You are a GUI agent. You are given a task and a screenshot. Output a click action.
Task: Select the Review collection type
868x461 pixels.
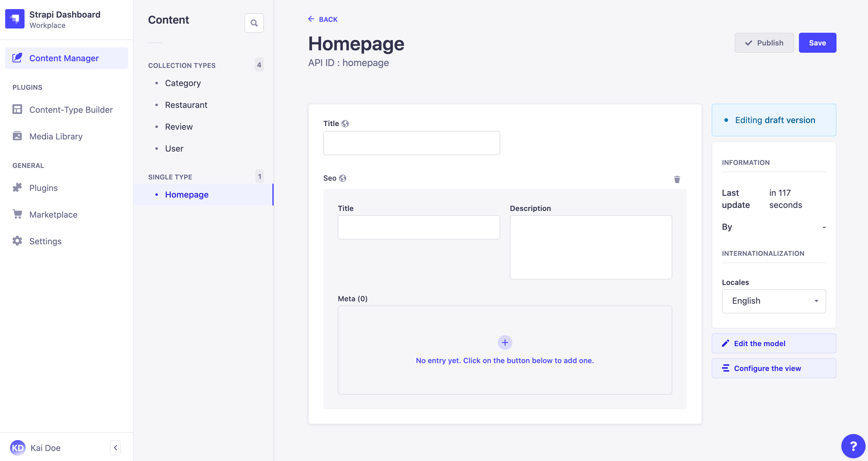179,126
